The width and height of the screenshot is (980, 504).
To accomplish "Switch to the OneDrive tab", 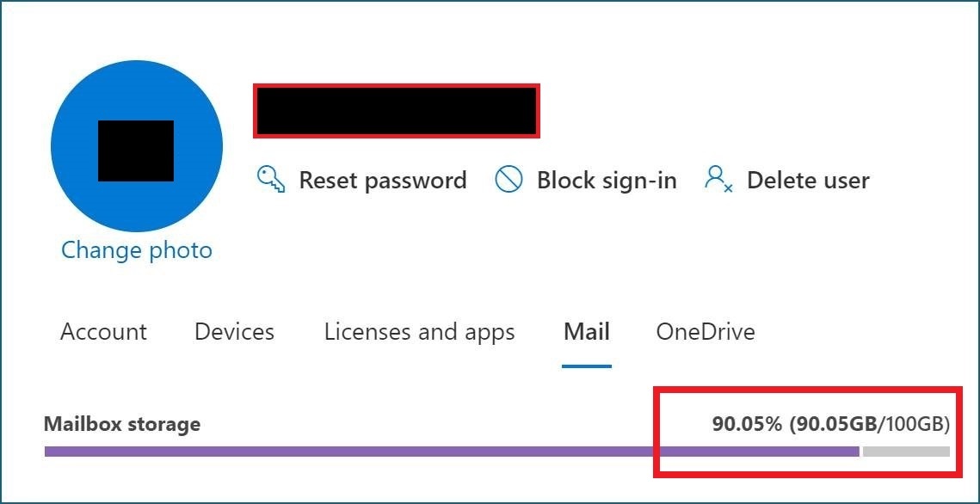I will (706, 331).
